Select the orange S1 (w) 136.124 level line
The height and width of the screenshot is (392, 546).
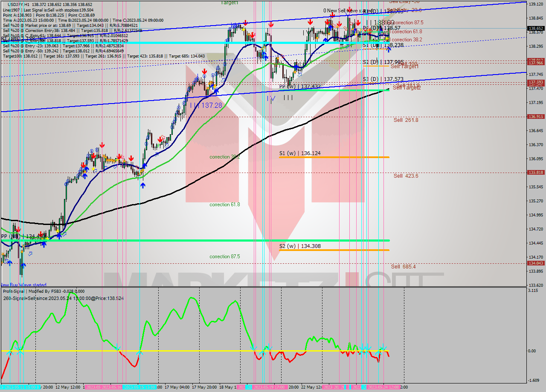[x=333, y=157]
